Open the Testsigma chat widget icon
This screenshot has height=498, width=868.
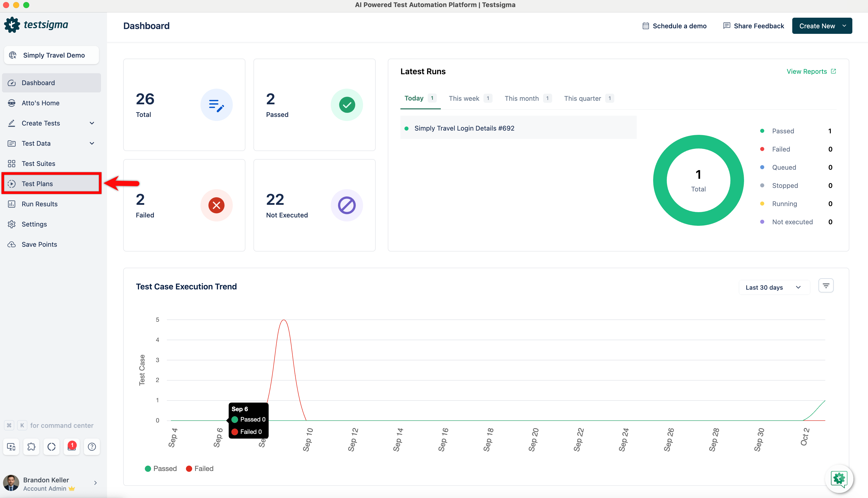click(839, 479)
